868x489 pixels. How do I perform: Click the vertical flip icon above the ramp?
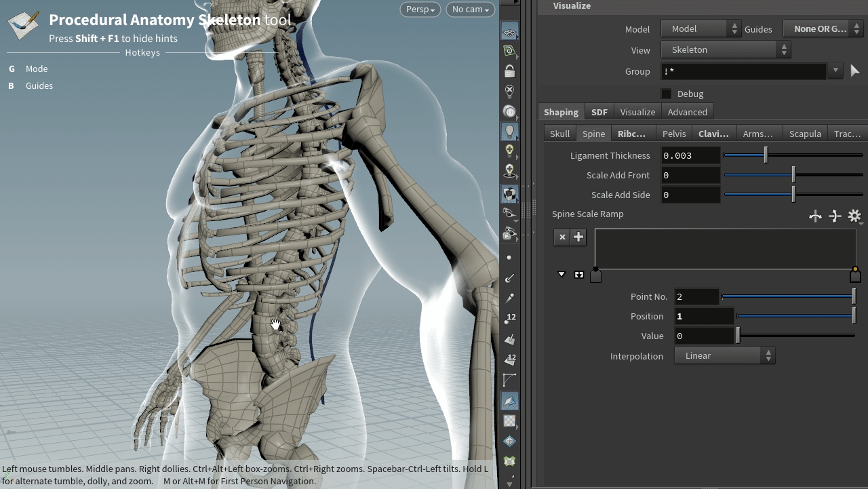pyautogui.click(x=835, y=216)
